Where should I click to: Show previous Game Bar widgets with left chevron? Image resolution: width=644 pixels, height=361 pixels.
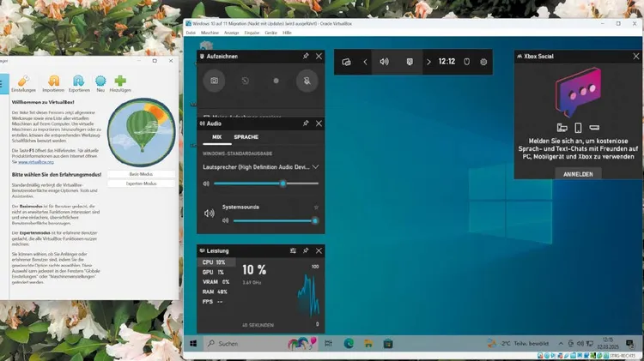tap(365, 62)
